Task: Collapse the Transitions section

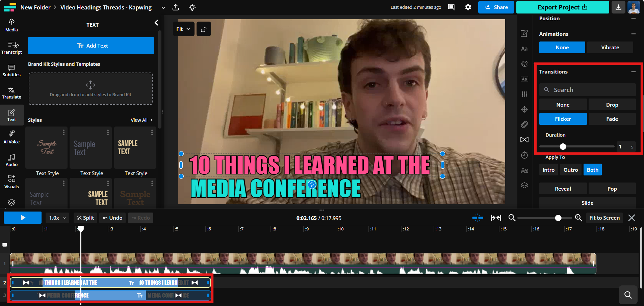Action: (x=633, y=72)
